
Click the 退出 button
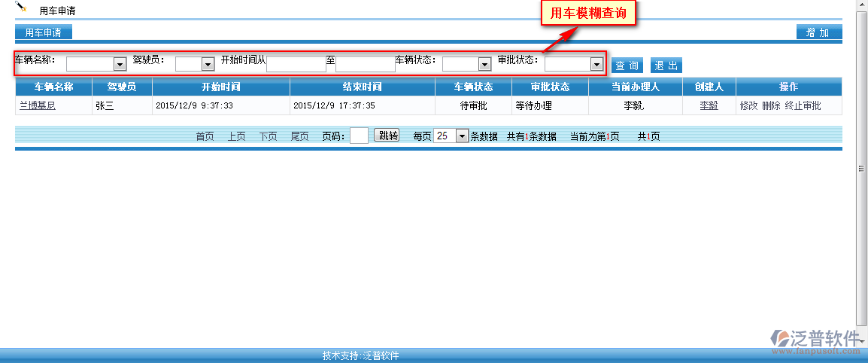pyautogui.click(x=666, y=66)
